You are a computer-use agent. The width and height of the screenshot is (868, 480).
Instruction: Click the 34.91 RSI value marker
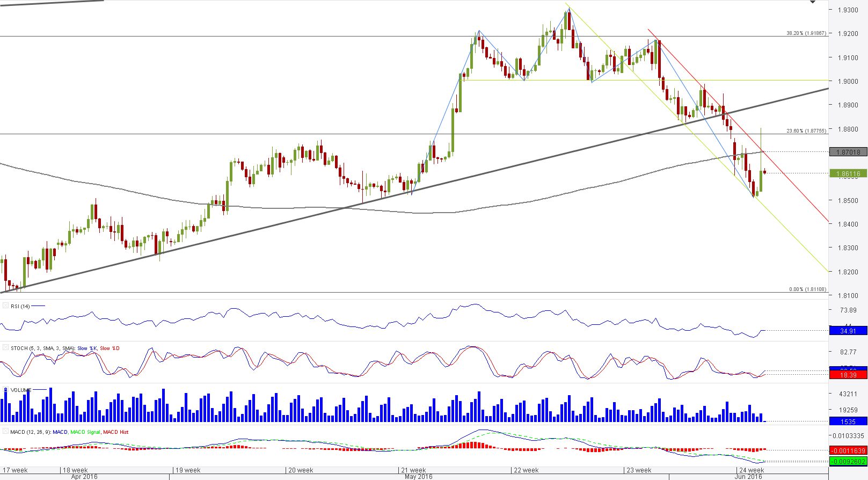[848, 331]
